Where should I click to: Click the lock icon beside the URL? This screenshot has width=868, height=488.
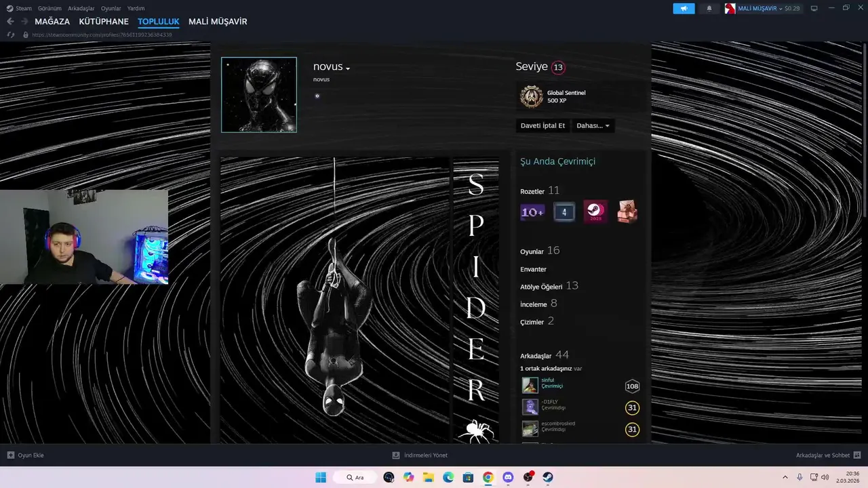coord(26,35)
